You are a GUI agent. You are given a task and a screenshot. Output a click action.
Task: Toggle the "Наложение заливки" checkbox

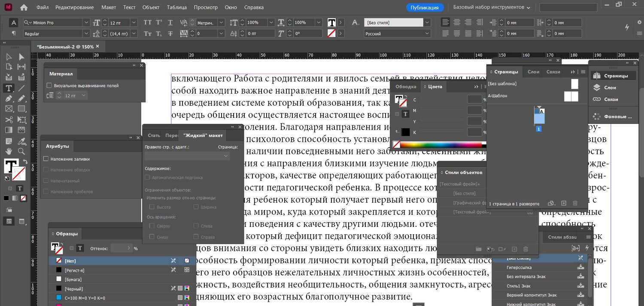(x=46, y=159)
